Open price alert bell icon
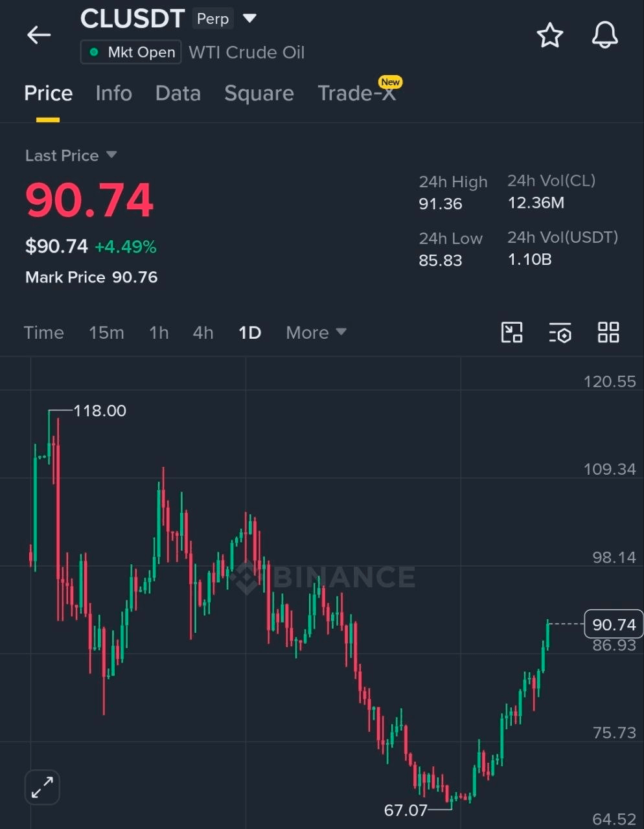This screenshot has width=644, height=829. point(605,35)
